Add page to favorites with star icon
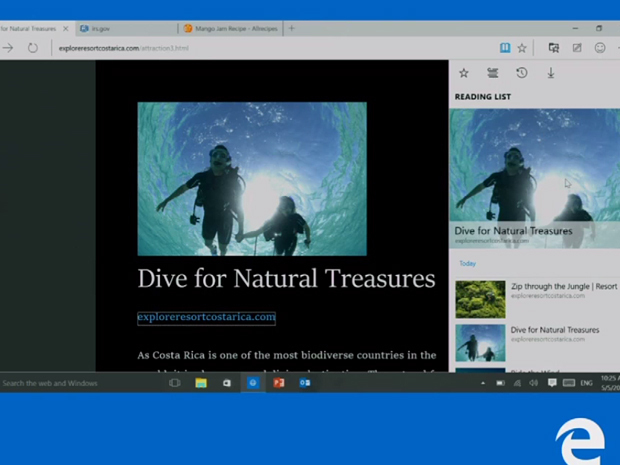 pyautogui.click(x=522, y=48)
